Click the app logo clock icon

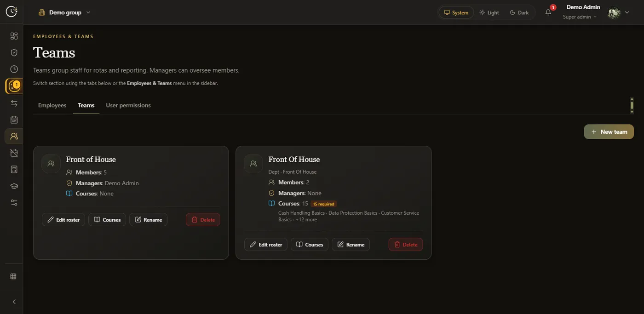(11, 11)
